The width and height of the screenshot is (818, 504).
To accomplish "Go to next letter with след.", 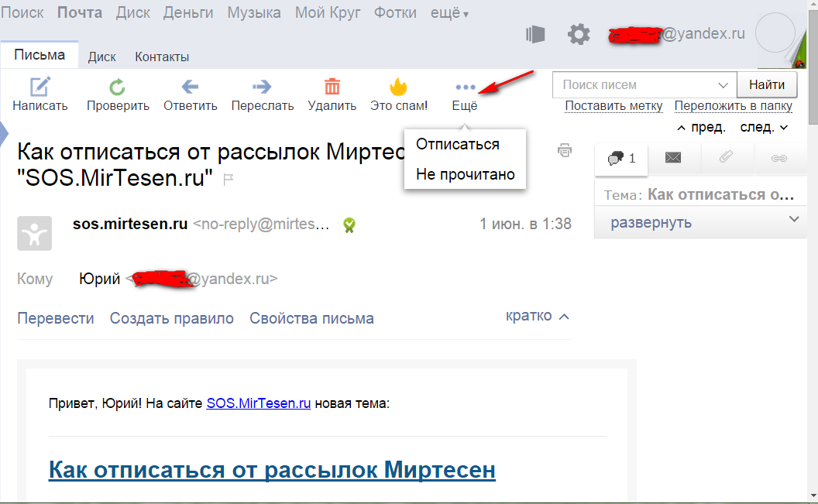I will [764, 128].
